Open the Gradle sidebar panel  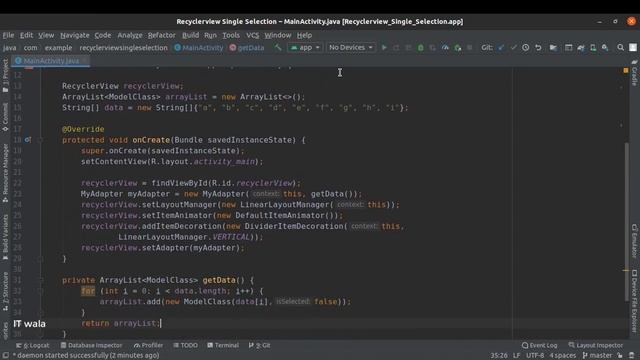coord(634,73)
